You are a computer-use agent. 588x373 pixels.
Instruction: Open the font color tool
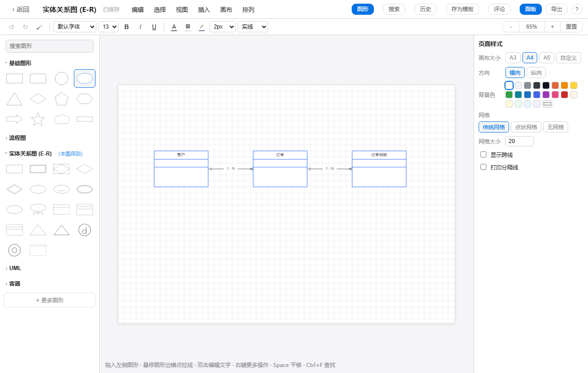click(174, 27)
